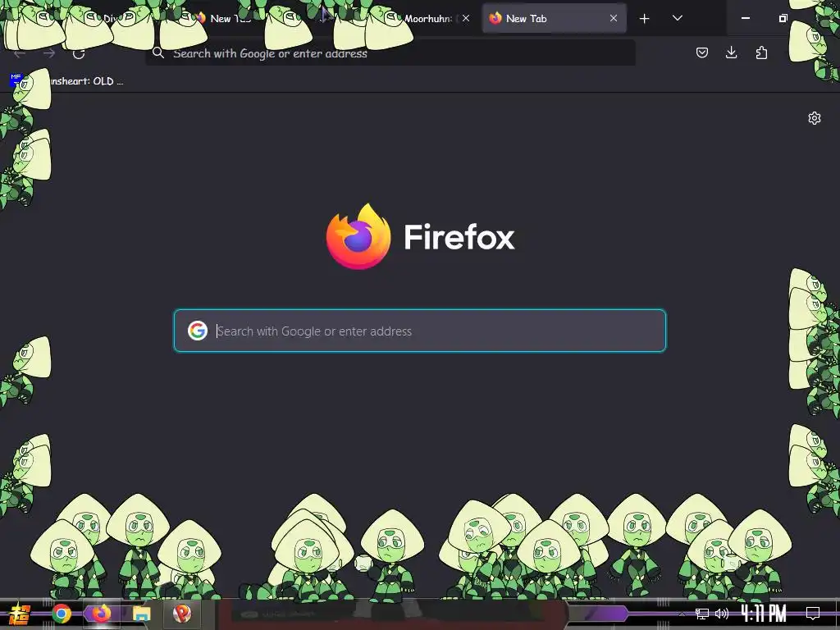
Task: Close the Moorhuhn tab
Action: pyautogui.click(x=466, y=18)
